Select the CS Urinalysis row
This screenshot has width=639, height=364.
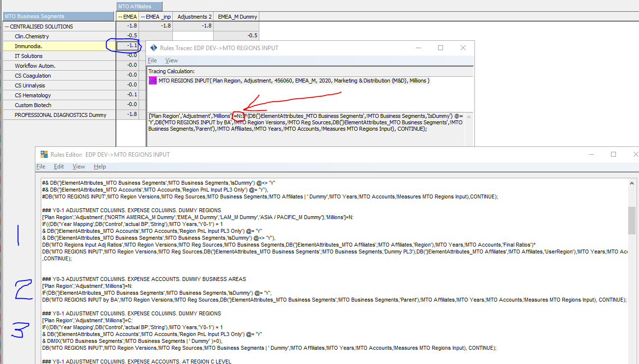59,85
